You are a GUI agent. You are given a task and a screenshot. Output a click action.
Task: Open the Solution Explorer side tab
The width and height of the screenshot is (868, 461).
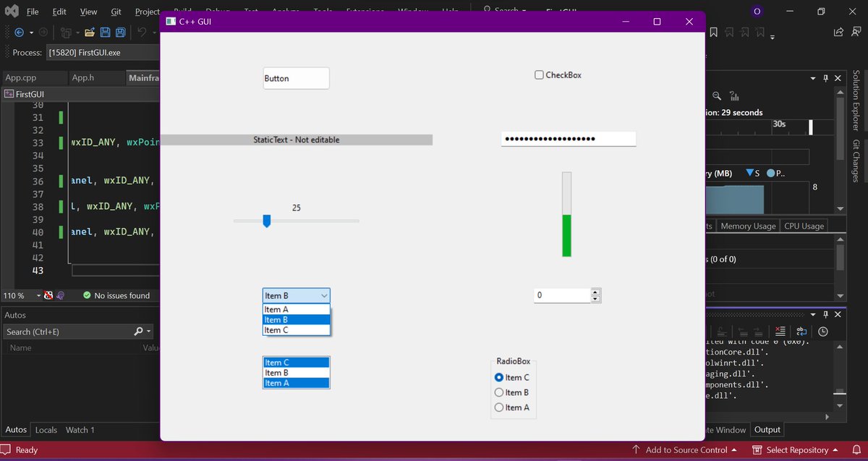coord(856,101)
